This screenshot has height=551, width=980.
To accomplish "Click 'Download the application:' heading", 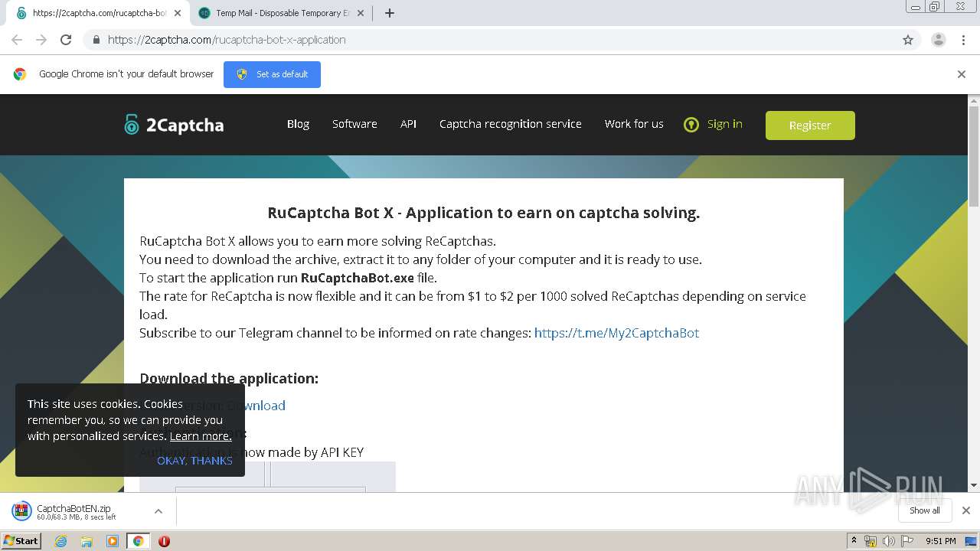I will pos(228,378).
